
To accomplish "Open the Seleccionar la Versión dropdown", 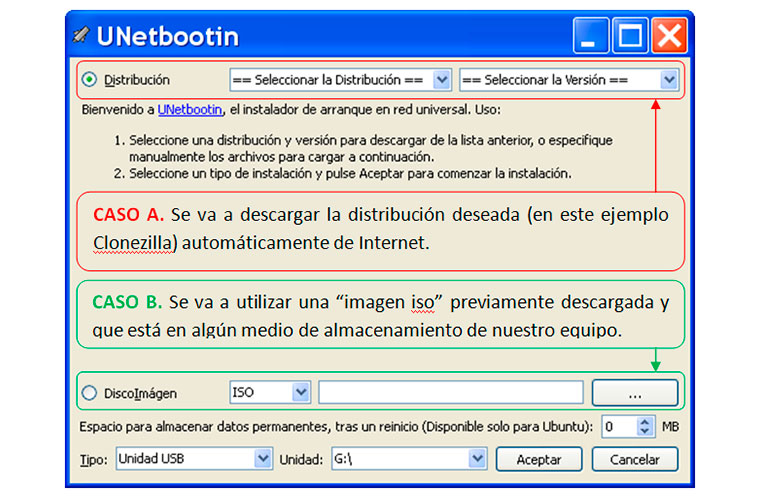I will click(x=569, y=80).
